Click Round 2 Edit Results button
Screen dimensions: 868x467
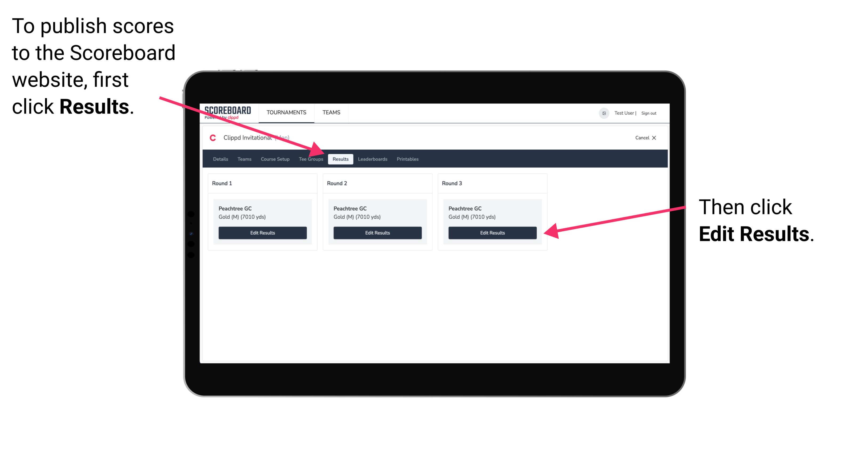coord(377,232)
